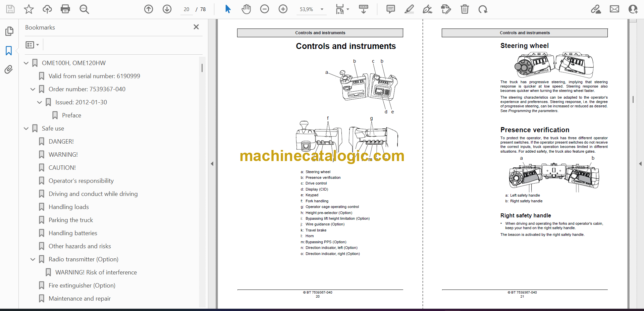Open the fit page options tool

[x=342, y=9]
